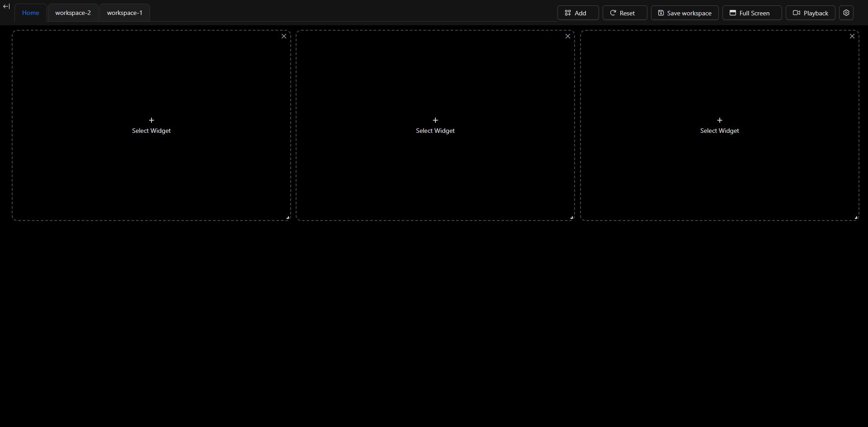868x427 pixels.
Task: Close the middle widget panel with its X
Action: 567,36
